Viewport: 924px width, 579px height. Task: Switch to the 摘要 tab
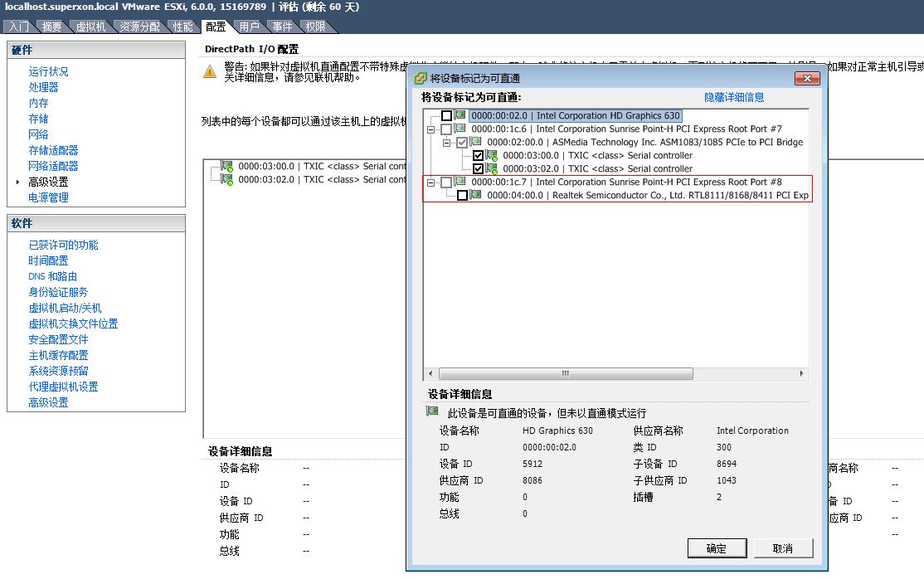click(52, 27)
